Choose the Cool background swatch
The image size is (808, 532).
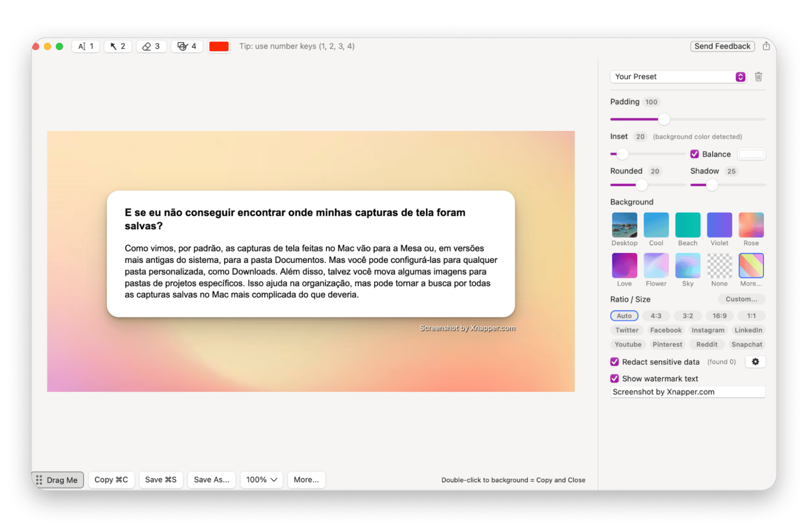point(656,225)
